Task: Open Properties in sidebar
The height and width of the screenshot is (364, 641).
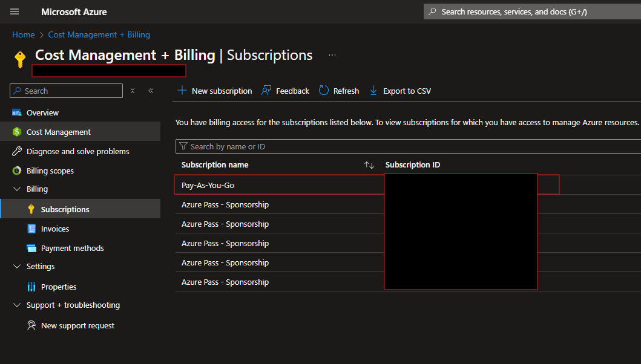Action: point(59,287)
